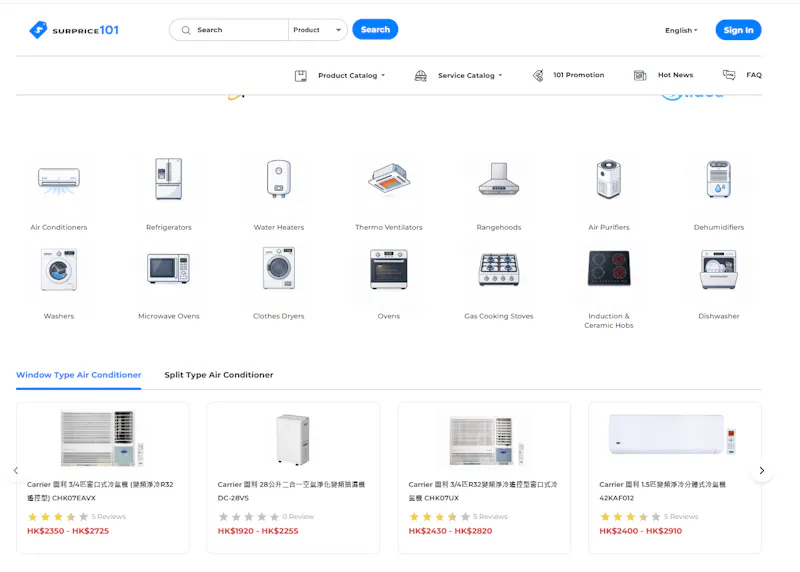Click the Hot News newspaper icon
The width and height of the screenshot is (800, 572).
(x=640, y=76)
